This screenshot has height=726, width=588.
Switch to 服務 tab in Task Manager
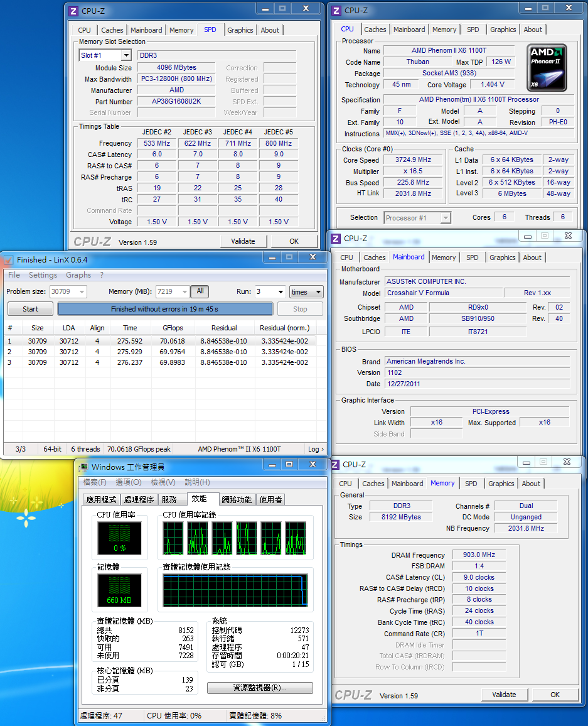click(x=169, y=499)
